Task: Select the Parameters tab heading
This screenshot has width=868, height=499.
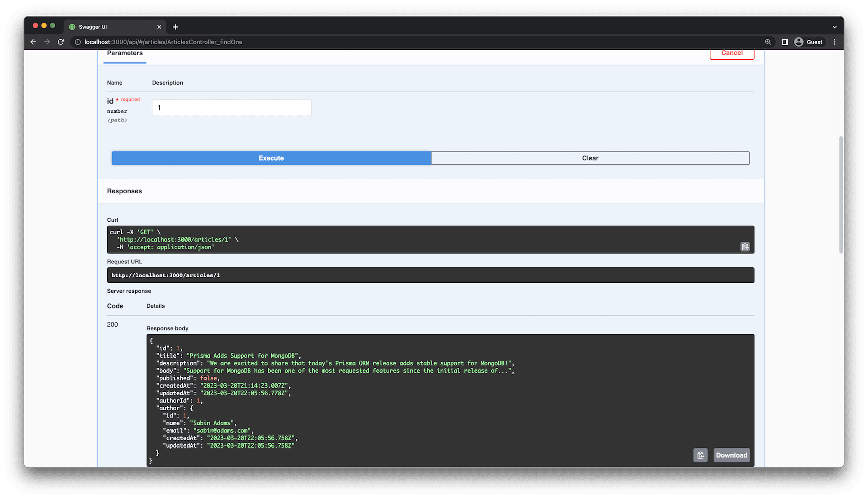Action: [x=125, y=53]
